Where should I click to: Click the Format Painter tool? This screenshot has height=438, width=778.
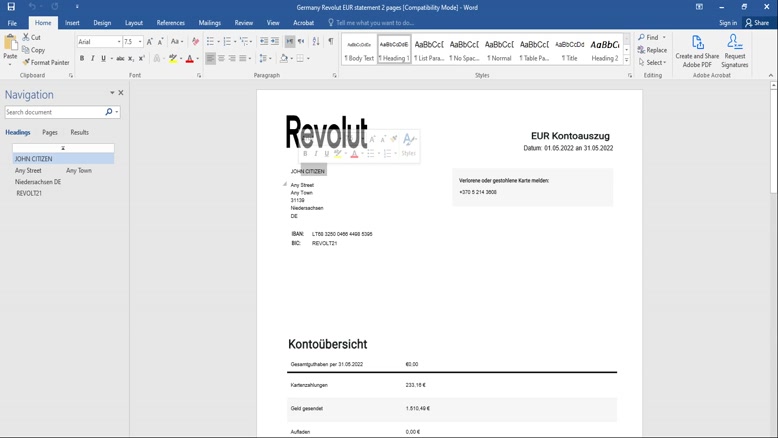pyautogui.click(x=46, y=62)
